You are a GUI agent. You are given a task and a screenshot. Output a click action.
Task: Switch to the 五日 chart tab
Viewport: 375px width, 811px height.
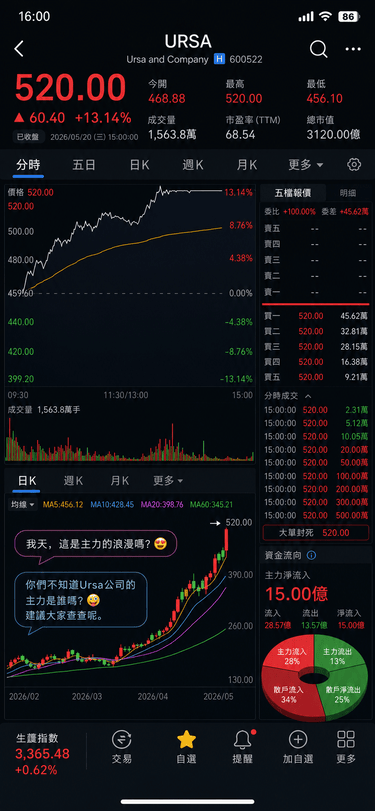click(84, 165)
